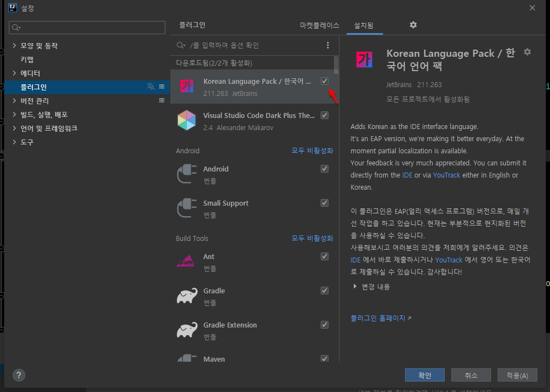Click the Korean Language Pack plugin icon in list
This screenshot has width=550, height=392.
coord(187,86)
